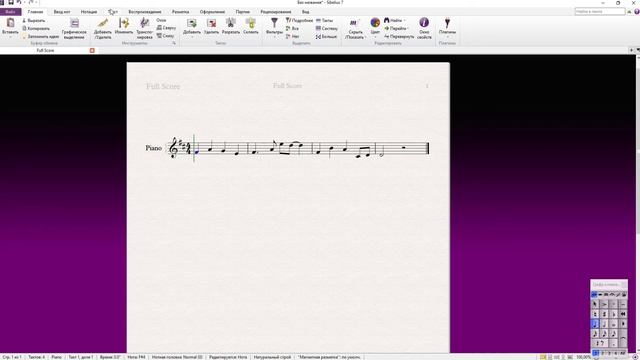Click Нет (Select none) in Выделить group
This screenshot has width=640, height=360.
[292, 37]
